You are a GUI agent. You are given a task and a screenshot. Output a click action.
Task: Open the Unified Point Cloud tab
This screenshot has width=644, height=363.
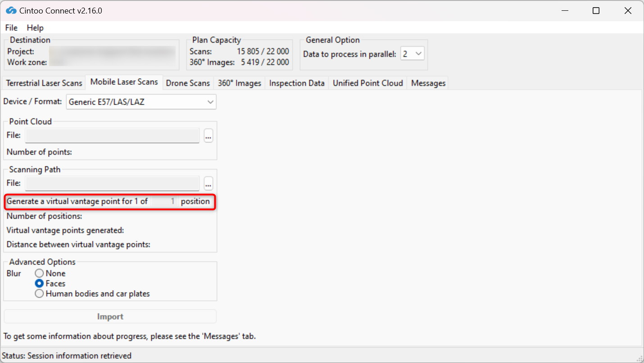click(x=368, y=83)
